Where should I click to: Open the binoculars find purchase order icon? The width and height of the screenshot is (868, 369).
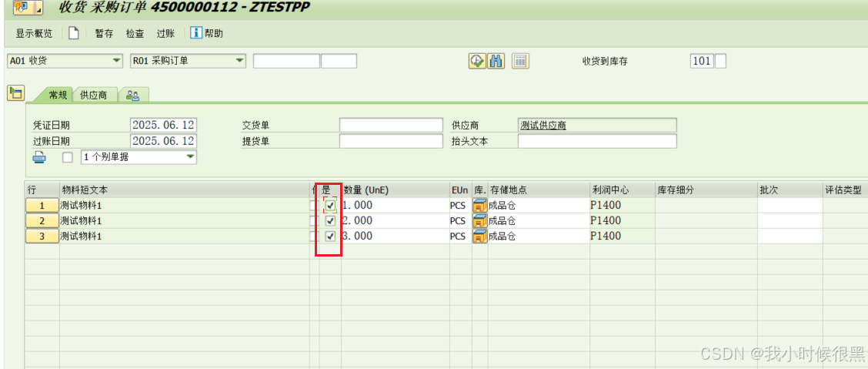click(x=496, y=61)
